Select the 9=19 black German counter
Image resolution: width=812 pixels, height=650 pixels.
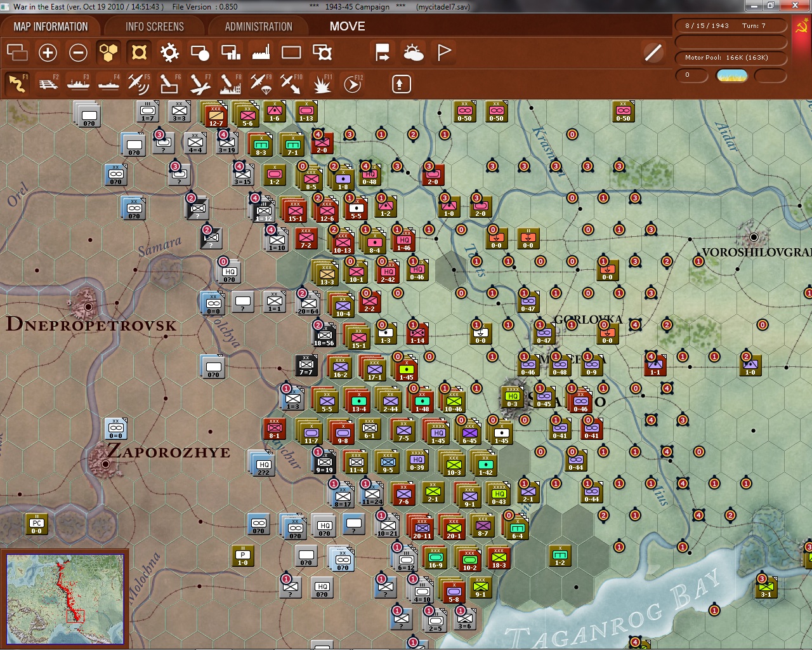tap(324, 463)
